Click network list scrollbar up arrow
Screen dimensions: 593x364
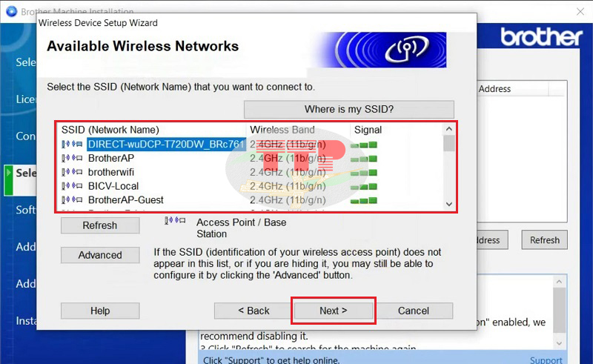[x=449, y=129]
